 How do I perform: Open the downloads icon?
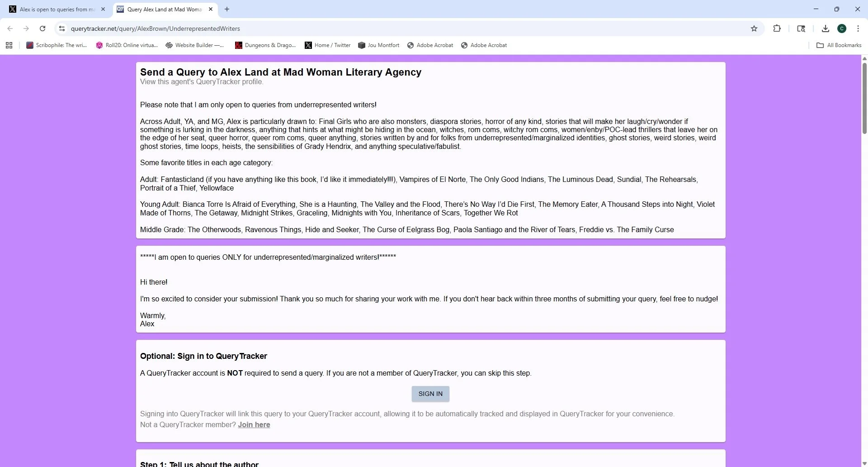click(826, 29)
